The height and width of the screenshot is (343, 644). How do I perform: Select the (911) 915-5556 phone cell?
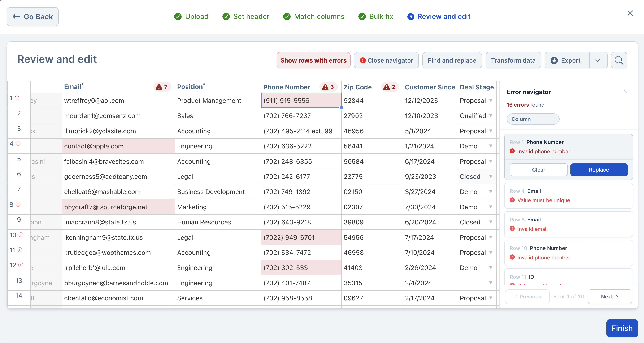[301, 100]
